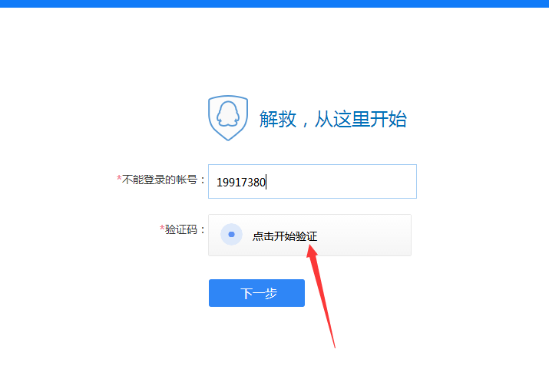Click 从这里开始 in the heading

tap(361, 119)
